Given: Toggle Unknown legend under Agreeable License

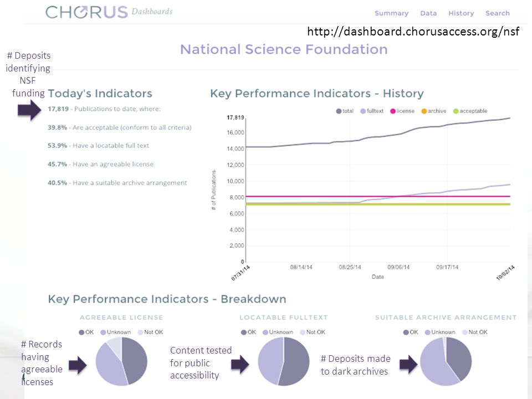Looking at the screenshot, I should pyautogui.click(x=115, y=332).
